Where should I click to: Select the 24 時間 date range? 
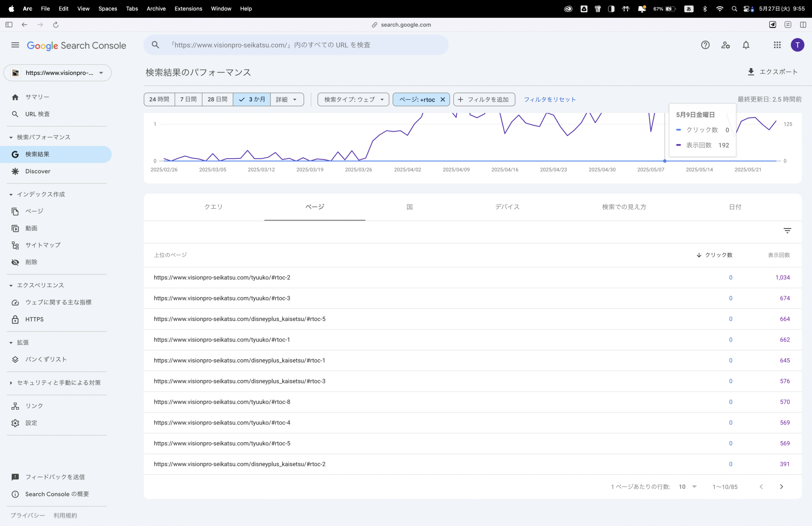pyautogui.click(x=159, y=99)
